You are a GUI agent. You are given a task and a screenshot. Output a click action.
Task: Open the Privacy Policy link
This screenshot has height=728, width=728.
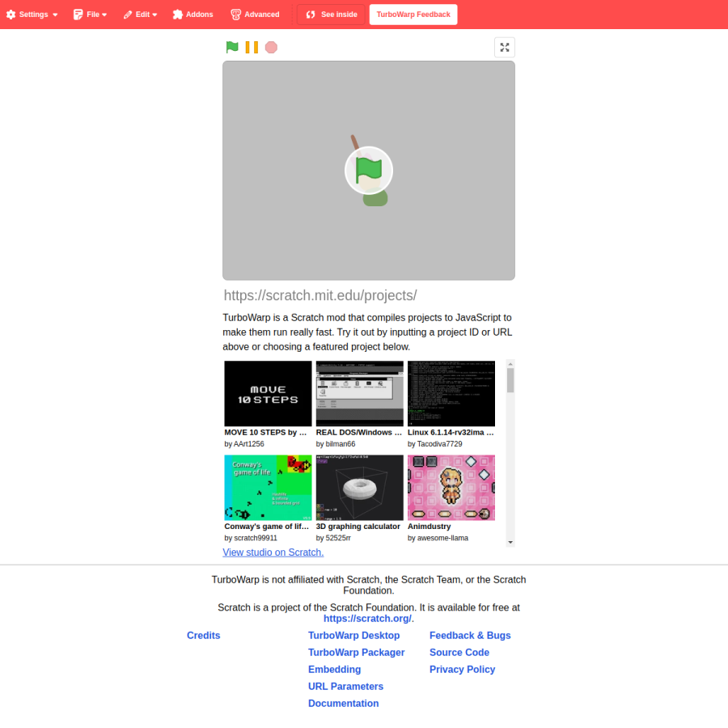click(463, 670)
